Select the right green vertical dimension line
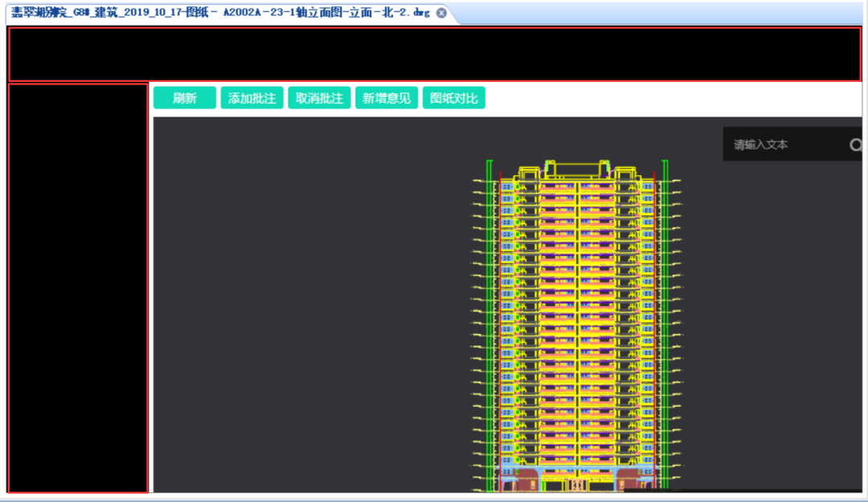 coord(665,325)
